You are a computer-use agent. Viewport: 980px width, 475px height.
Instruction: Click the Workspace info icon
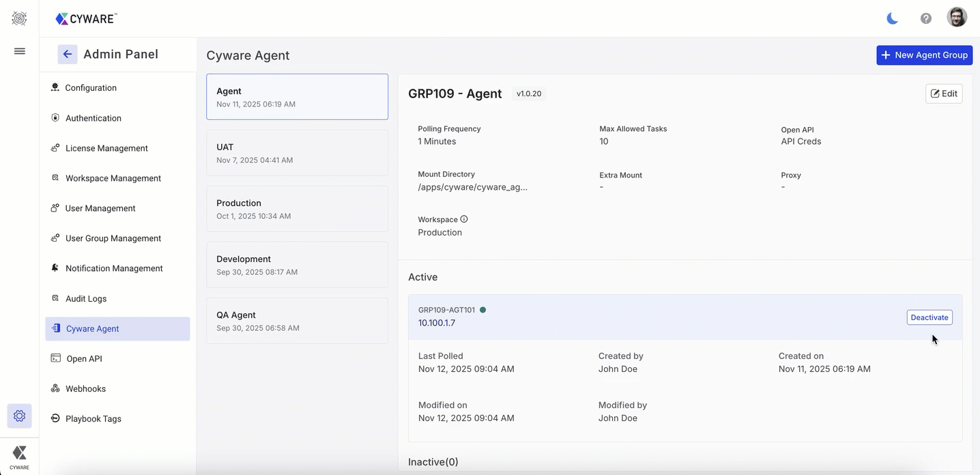pos(464,219)
